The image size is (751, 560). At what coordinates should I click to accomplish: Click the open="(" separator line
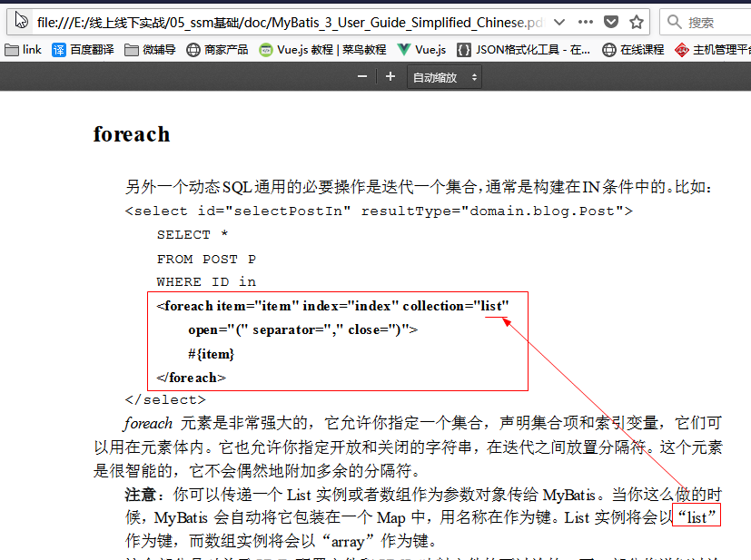coord(302,329)
